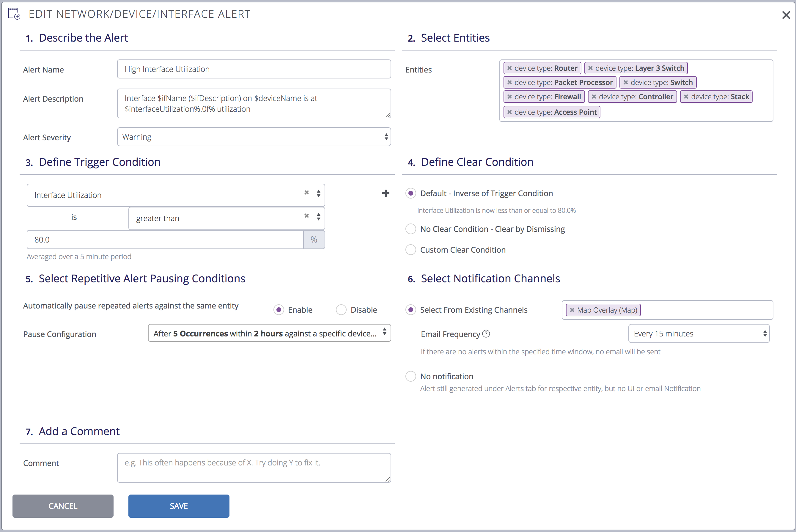Click the SAVE button
Viewport: 796px width, 532px height.
pyautogui.click(x=179, y=506)
